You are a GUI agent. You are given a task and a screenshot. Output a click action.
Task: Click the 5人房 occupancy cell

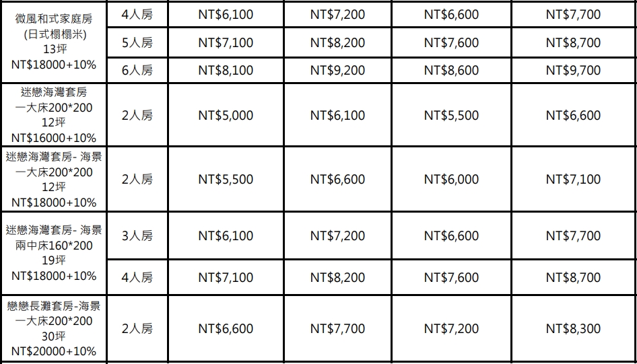(x=137, y=42)
